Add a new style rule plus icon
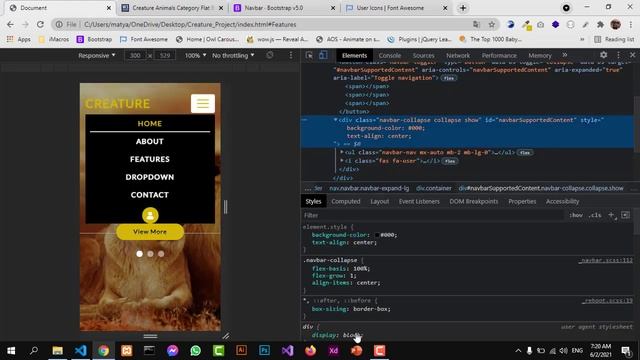Viewport: 640px width, 360px height. pos(611,215)
